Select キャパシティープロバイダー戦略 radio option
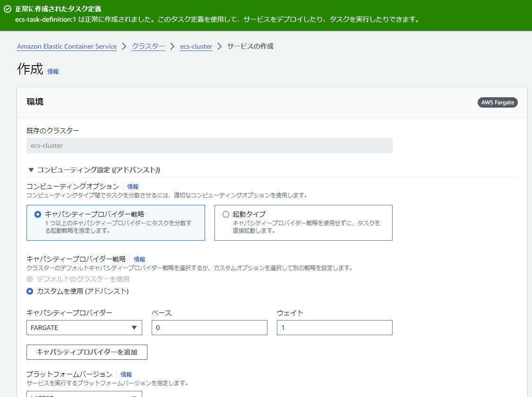 tap(38, 214)
